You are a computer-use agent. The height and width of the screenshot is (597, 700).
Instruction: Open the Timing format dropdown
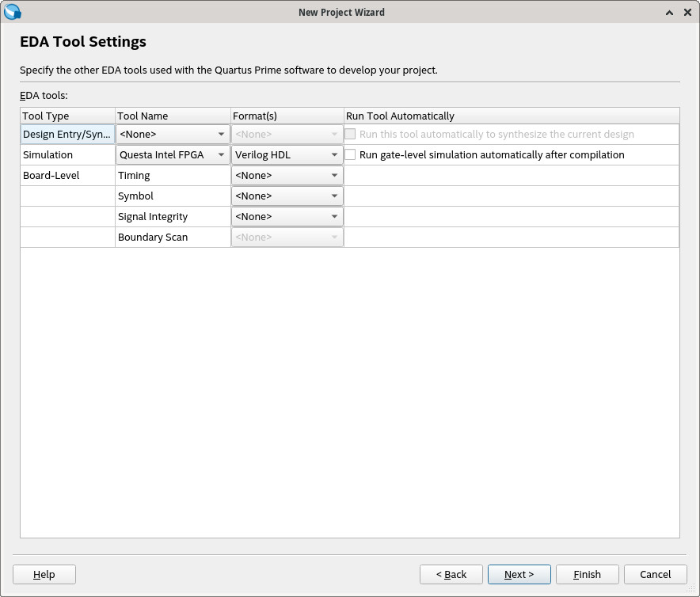(x=287, y=175)
